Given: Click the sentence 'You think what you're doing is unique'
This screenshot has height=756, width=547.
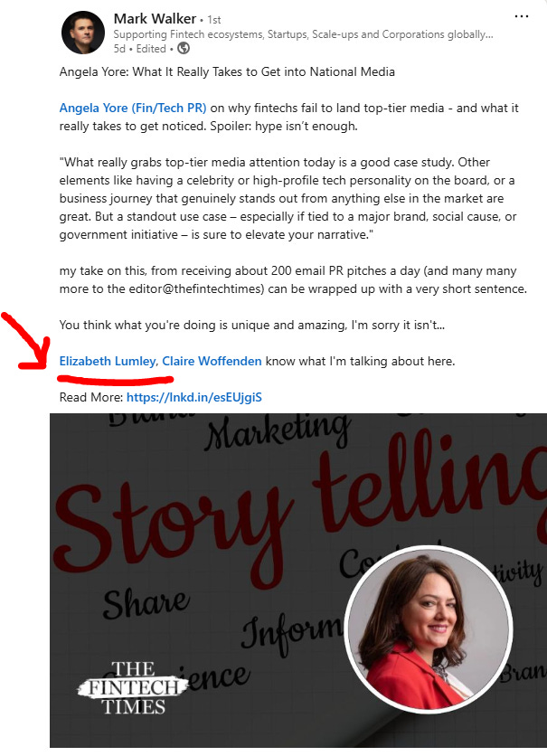Looking at the screenshot, I should pyautogui.click(x=252, y=325).
